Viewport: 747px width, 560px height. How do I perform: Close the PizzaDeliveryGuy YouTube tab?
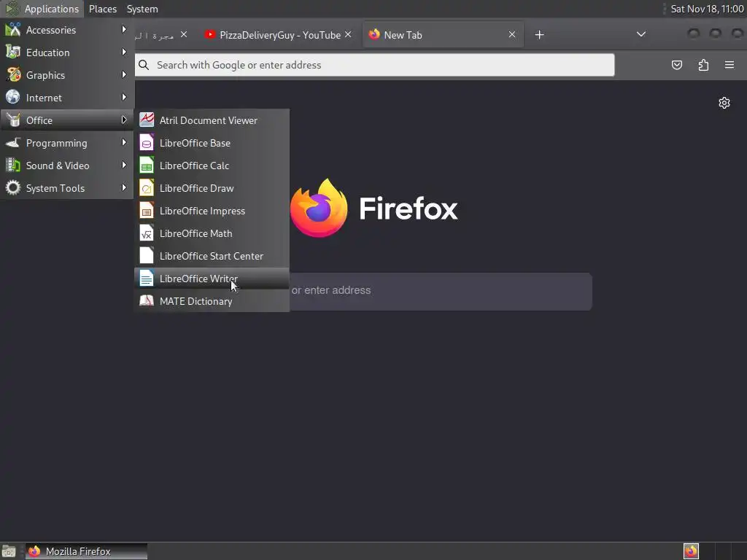pos(348,34)
